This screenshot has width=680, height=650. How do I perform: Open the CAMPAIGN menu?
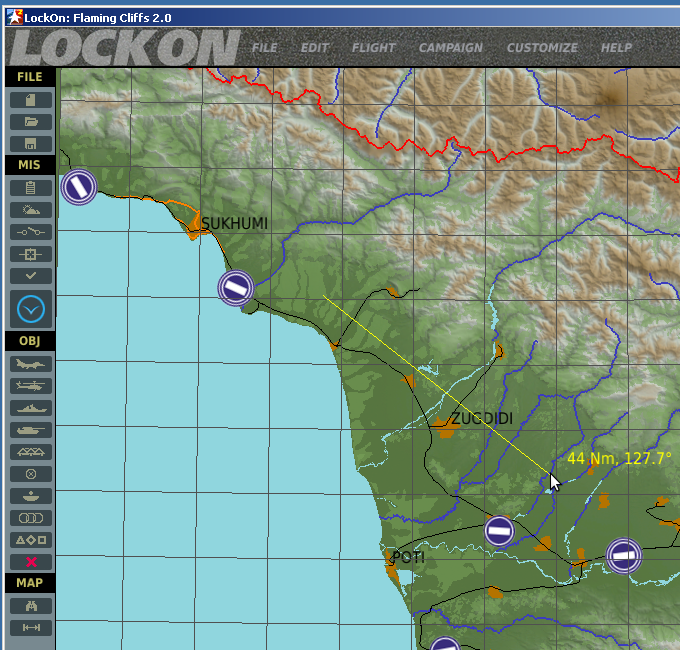pyautogui.click(x=451, y=48)
